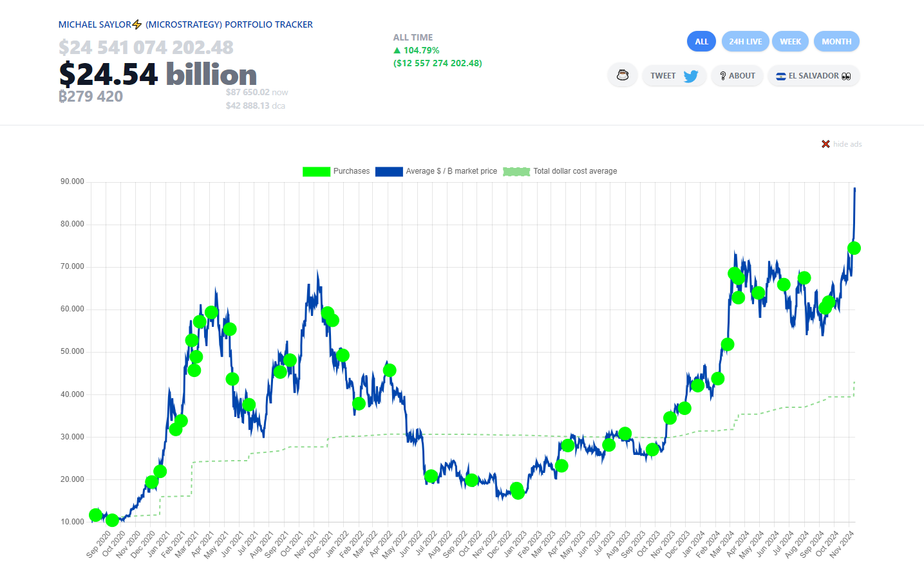Switch to the WEEK tab
The height and width of the screenshot is (572, 924).
790,41
